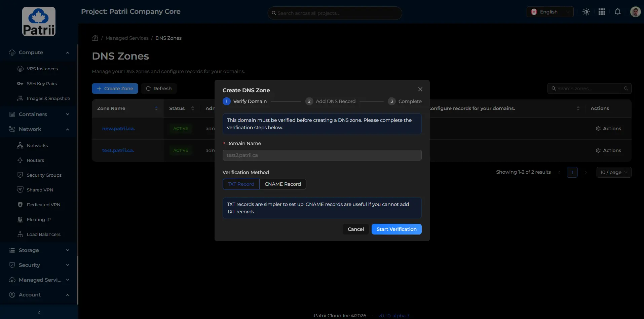644x319 pixels.
Task: Open the 10 / page size dropdown
Action: coord(613,172)
